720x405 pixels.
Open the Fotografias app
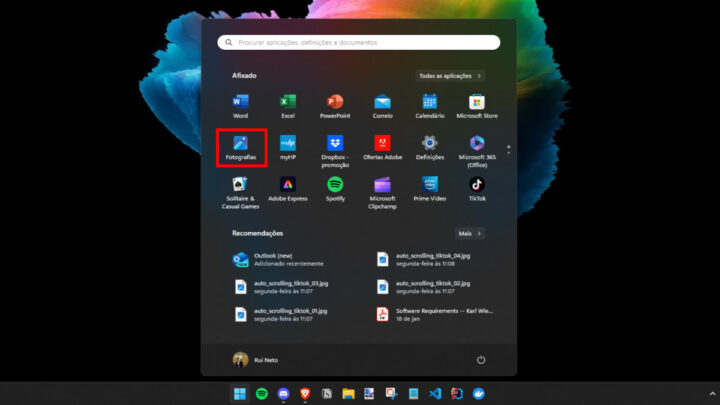(x=241, y=148)
